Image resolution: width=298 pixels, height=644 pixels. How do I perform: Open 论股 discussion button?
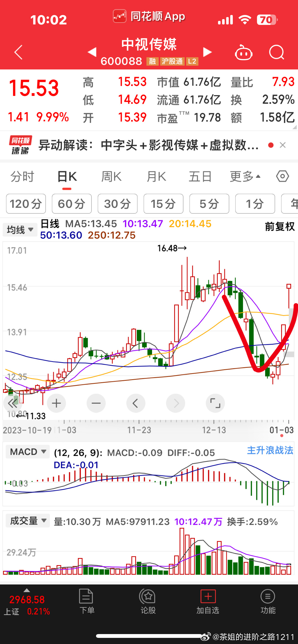148,602
